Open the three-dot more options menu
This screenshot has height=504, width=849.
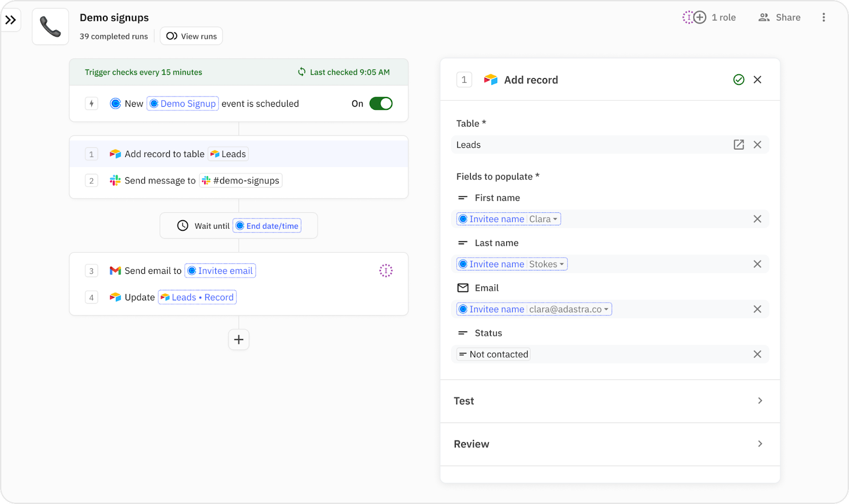824,18
